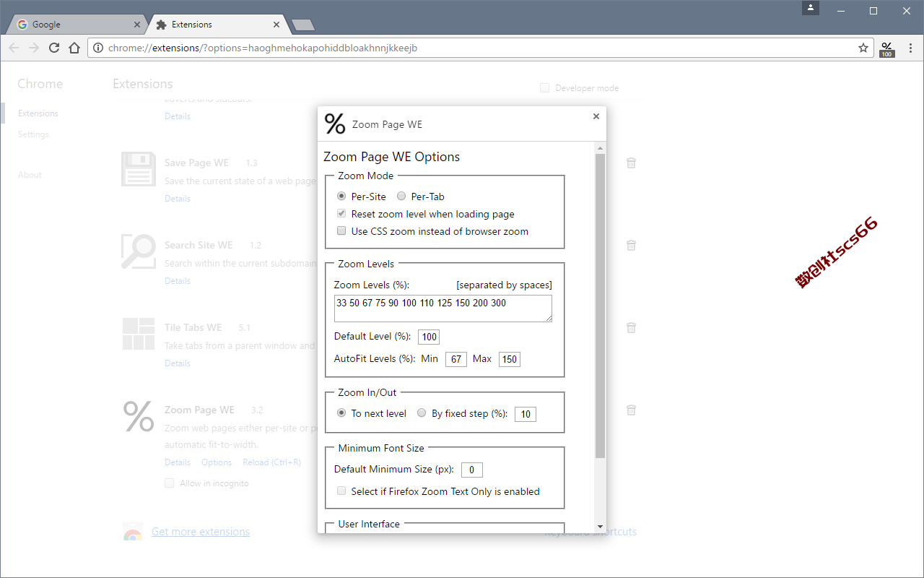This screenshot has width=924, height=578.
Task: Remove Zoom Page WE with trash icon
Action: coord(631,410)
